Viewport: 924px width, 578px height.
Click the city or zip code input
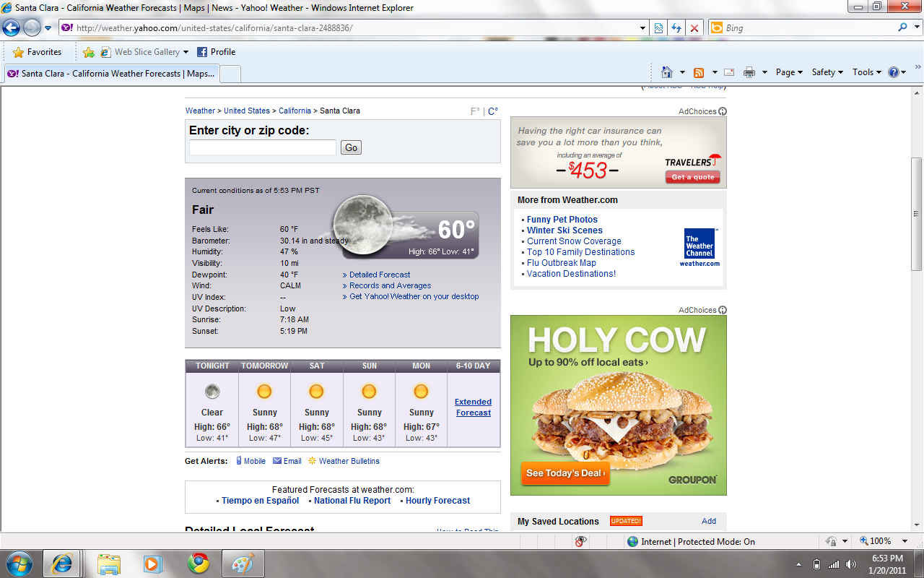click(x=263, y=147)
